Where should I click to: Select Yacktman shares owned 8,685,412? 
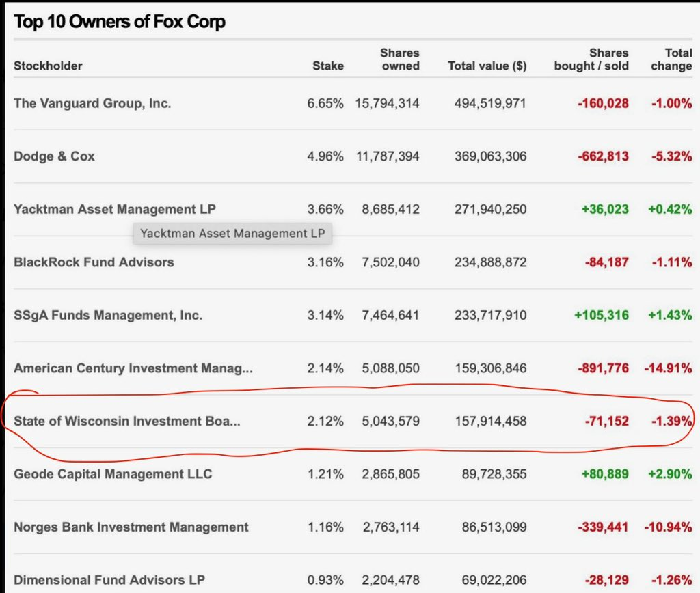(x=390, y=209)
